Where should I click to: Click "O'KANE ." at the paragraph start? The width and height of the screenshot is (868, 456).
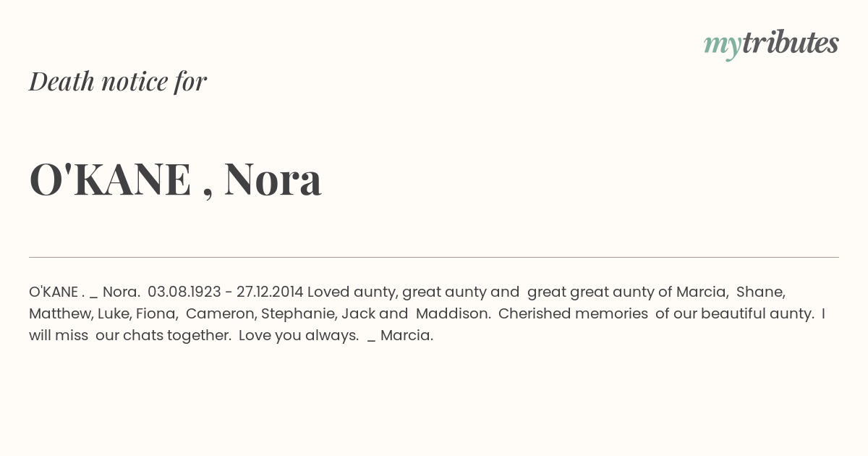(57, 292)
